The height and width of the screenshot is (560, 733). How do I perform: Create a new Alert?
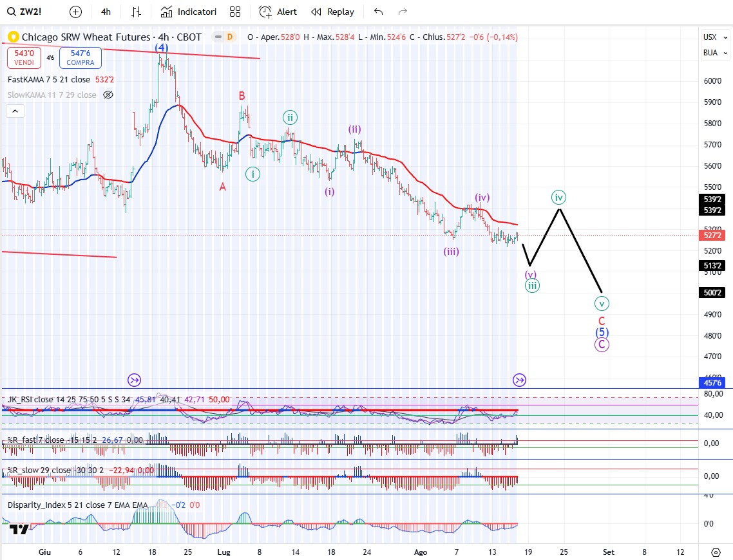[x=278, y=12]
